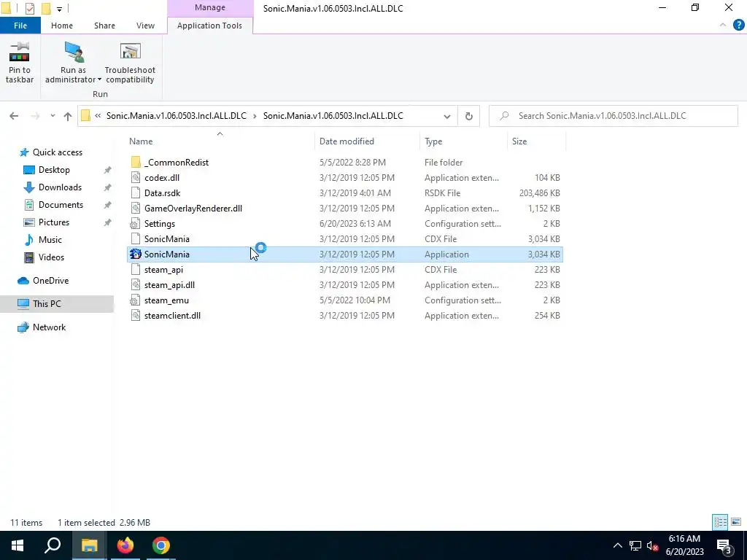The image size is (747, 560).
Task: Open Desktop in the navigation pane
Action: click(x=54, y=170)
